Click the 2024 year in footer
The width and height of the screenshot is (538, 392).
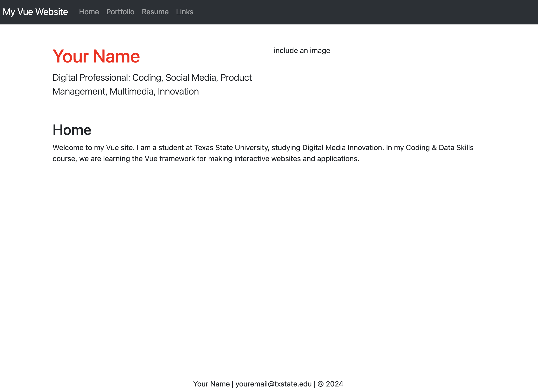(x=334, y=384)
